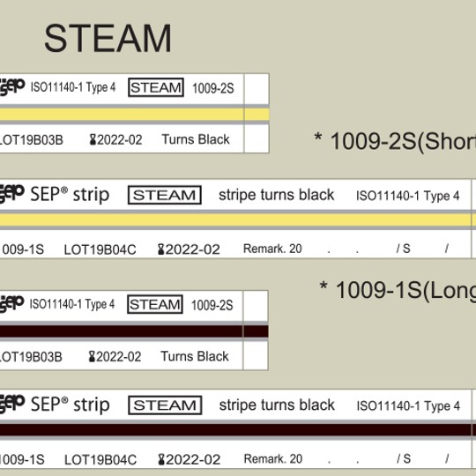
Task: Click the boxed STEAM label on top short strip
Action: [x=156, y=87]
